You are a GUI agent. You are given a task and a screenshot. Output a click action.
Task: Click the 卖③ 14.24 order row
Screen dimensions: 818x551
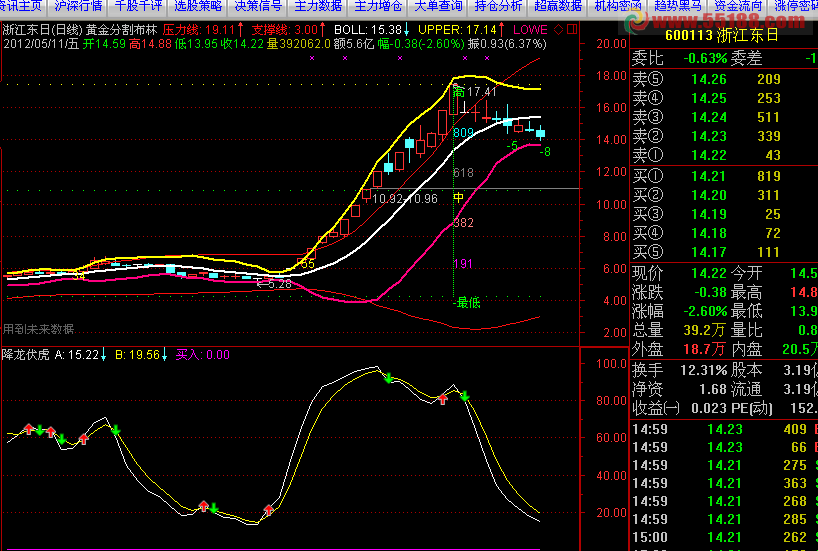point(724,117)
